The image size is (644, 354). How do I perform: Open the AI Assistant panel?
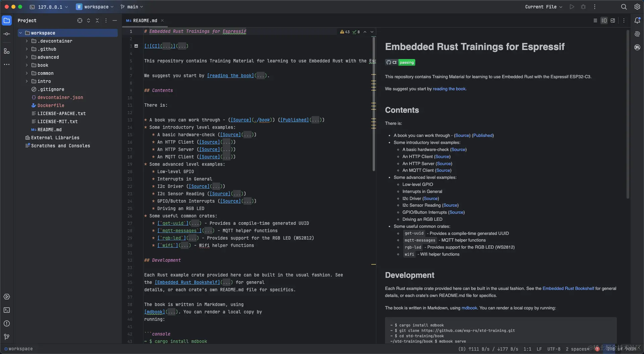tap(637, 34)
